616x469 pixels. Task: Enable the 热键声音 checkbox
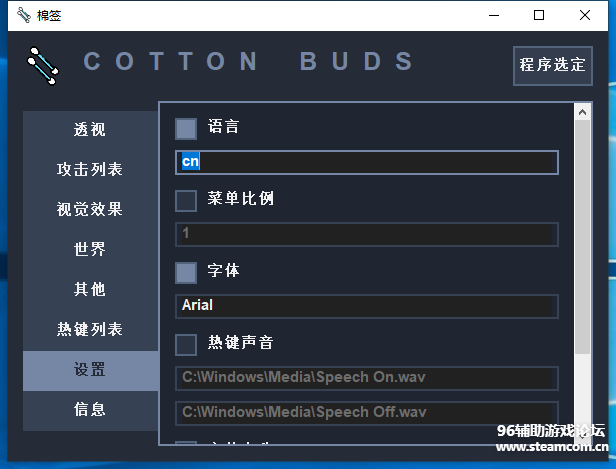coord(186,345)
